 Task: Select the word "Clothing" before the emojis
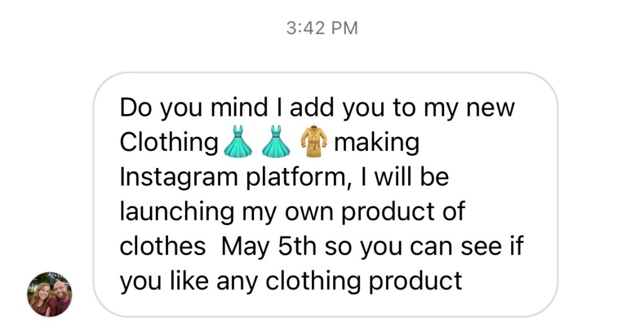click(169, 143)
